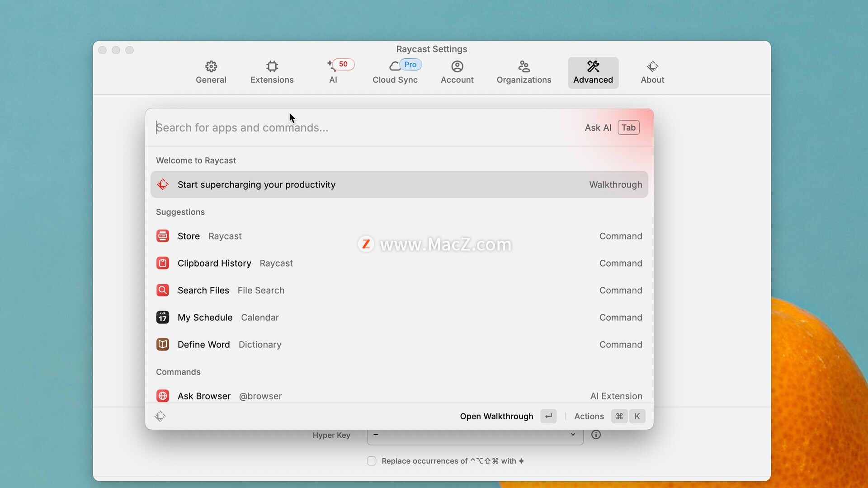Click the command key symbol icon
This screenshot has width=868, height=488.
619,416
